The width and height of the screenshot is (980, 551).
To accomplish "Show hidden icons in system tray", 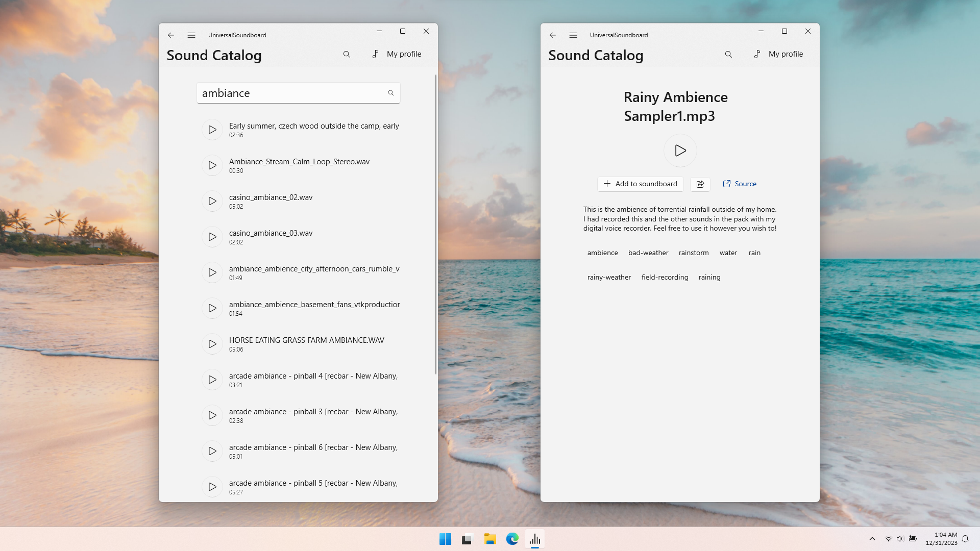I will (x=872, y=539).
